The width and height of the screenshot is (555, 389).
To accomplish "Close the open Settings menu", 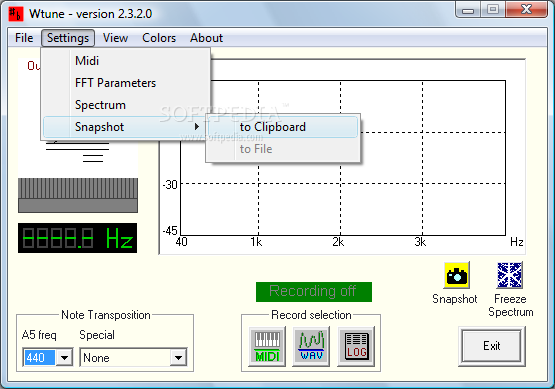I will pos(68,38).
